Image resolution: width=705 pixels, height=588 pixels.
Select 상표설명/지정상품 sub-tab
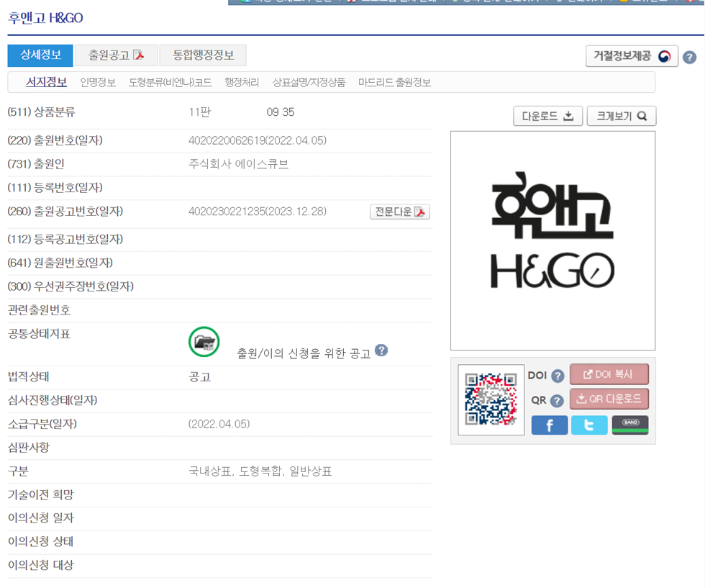tap(309, 82)
